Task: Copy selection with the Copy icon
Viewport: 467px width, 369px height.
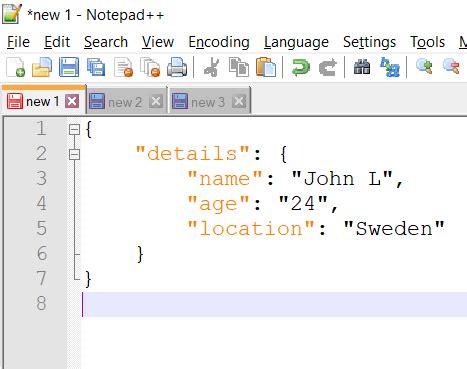Action: [x=239, y=67]
